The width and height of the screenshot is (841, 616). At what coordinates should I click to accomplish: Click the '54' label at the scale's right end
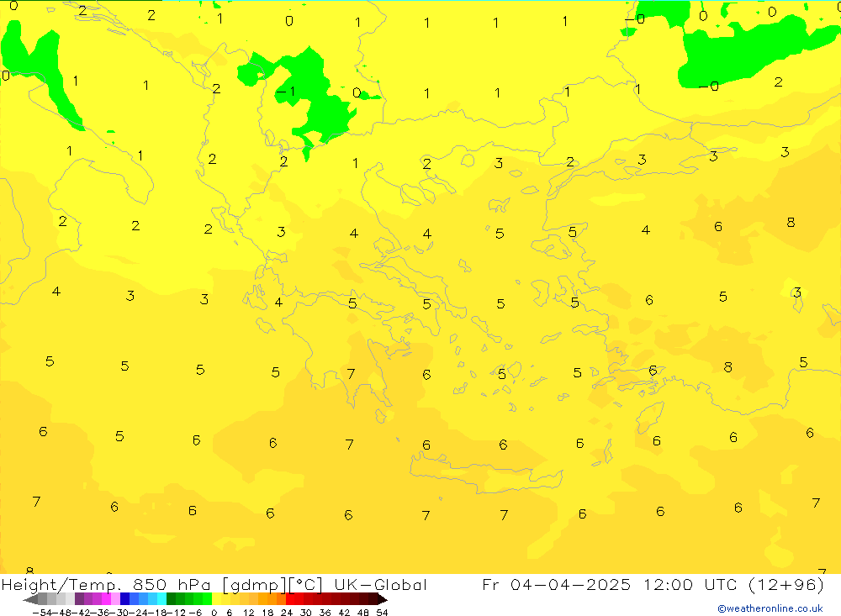[x=382, y=613]
